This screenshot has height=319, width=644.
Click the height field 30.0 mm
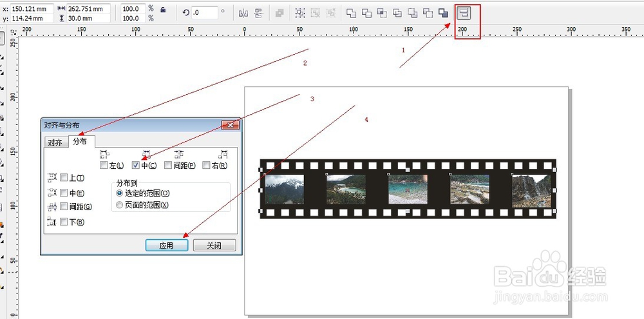pyautogui.click(x=89, y=18)
